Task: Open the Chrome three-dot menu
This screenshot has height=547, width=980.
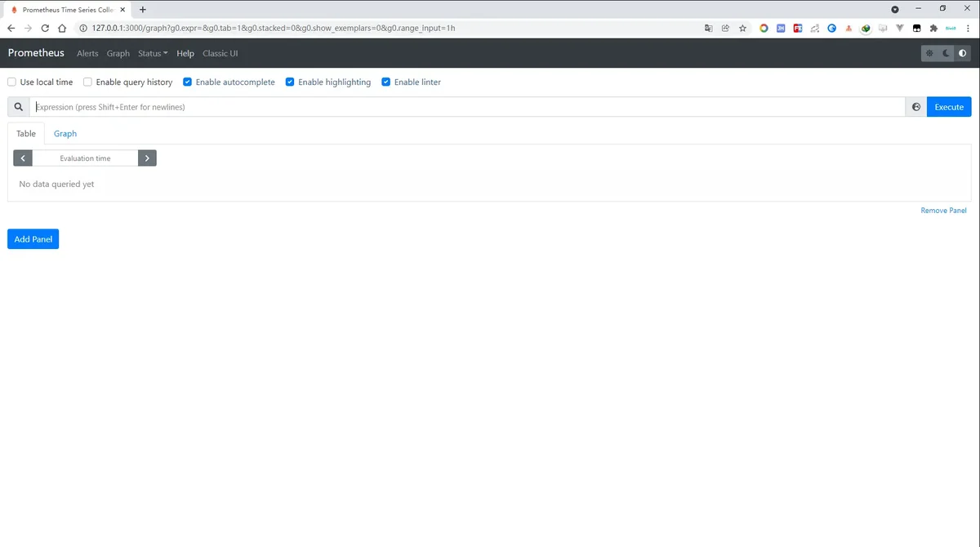Action: [x=969, y=28]
